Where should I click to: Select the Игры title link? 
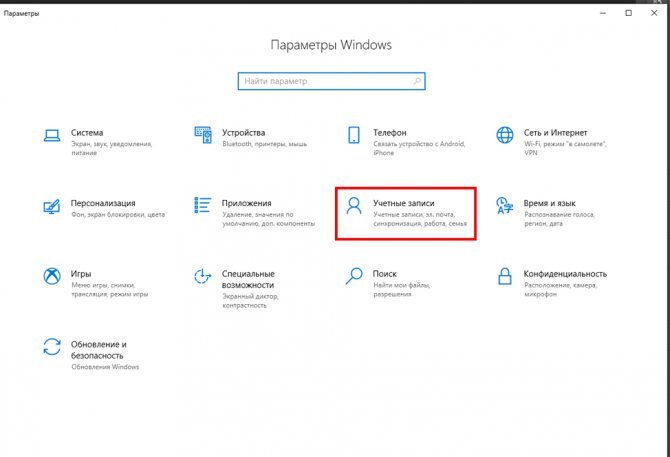click(x=81, y=274)
